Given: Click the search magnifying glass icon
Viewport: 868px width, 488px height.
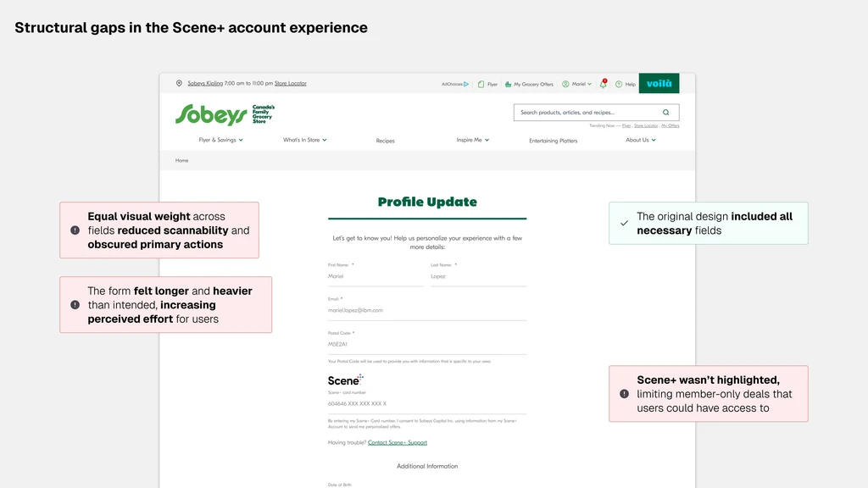Looking at the screenshot, I should point(666,112).
